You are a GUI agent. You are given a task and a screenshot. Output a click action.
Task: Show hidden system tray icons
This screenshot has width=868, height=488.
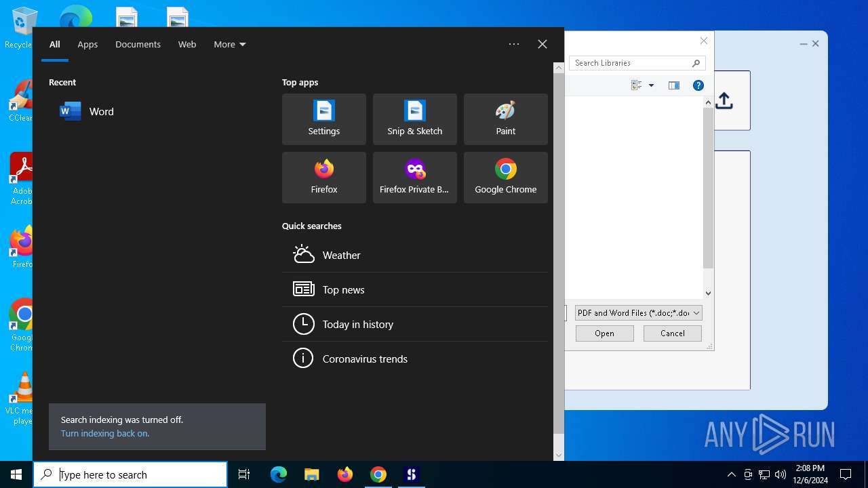point(732,474)
